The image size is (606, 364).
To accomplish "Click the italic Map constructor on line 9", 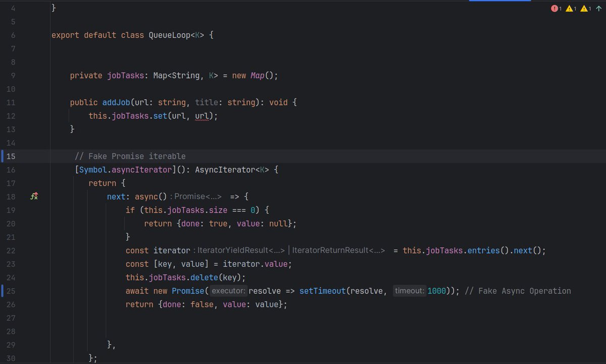I will point(258,76).
